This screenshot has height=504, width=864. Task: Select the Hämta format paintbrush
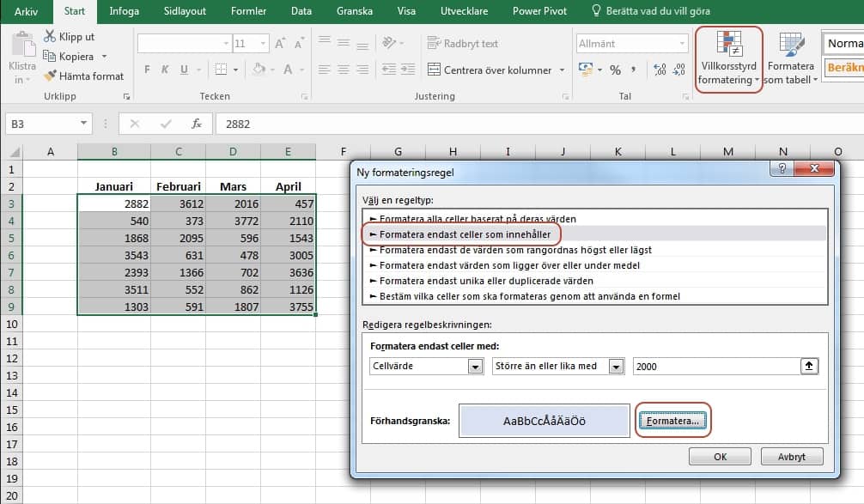click(49, 76)
